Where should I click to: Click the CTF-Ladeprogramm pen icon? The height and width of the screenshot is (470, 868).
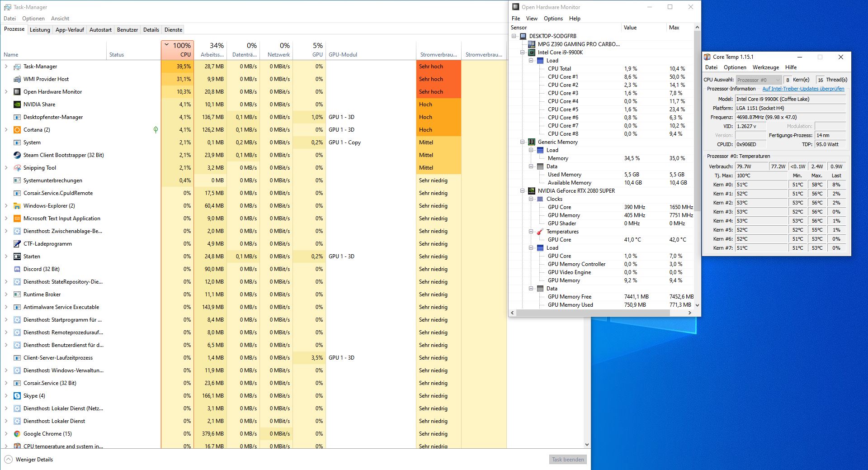pyautogui.click(x=17, y=244)
